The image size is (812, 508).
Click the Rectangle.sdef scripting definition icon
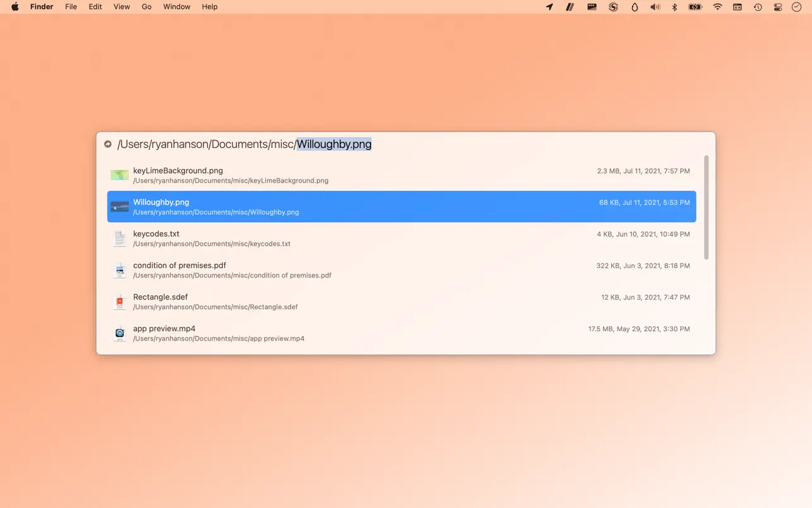119,301
